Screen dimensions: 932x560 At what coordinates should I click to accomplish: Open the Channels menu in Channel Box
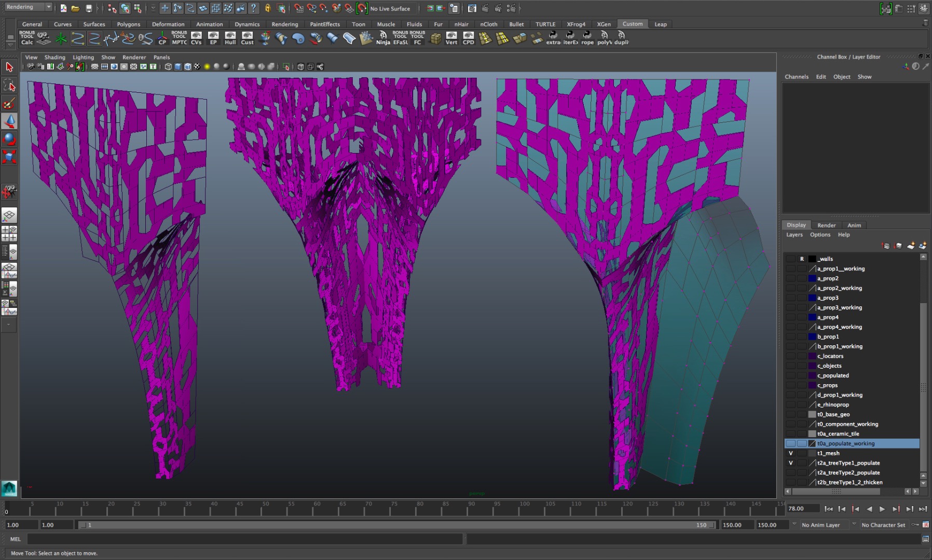tap(797, 77)
